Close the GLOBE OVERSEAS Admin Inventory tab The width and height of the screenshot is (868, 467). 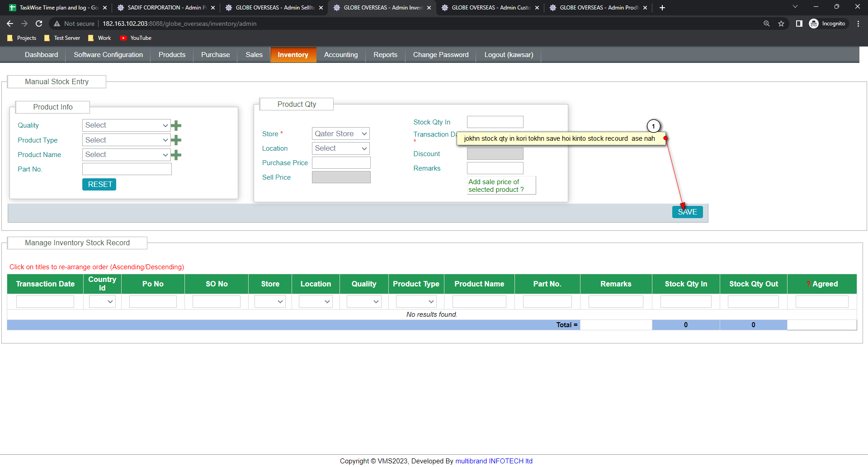pyautogui.click(x=429, y=8)
